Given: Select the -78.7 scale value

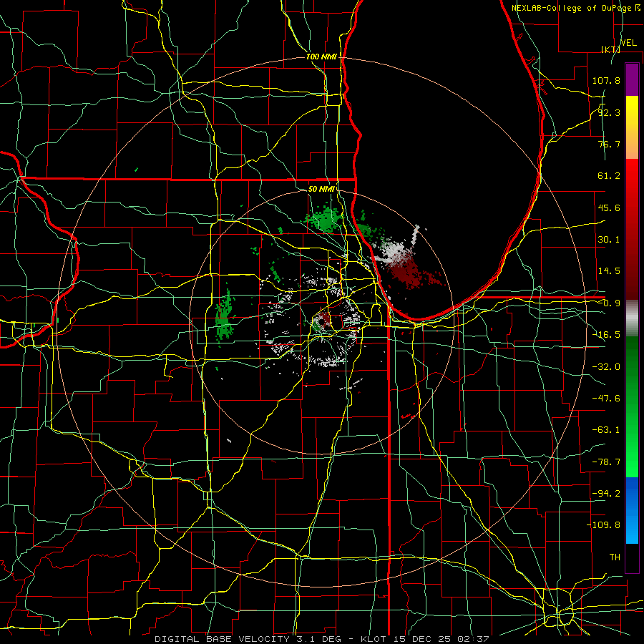Looking at the screenshot, I should point(606,462).
